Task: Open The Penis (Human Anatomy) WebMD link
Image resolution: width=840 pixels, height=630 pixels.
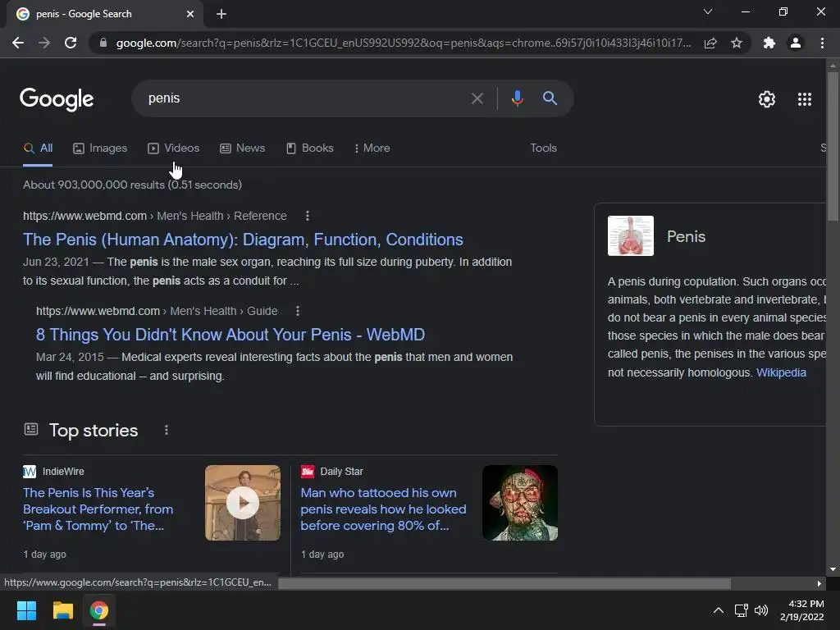Action: tap(243, 240)
